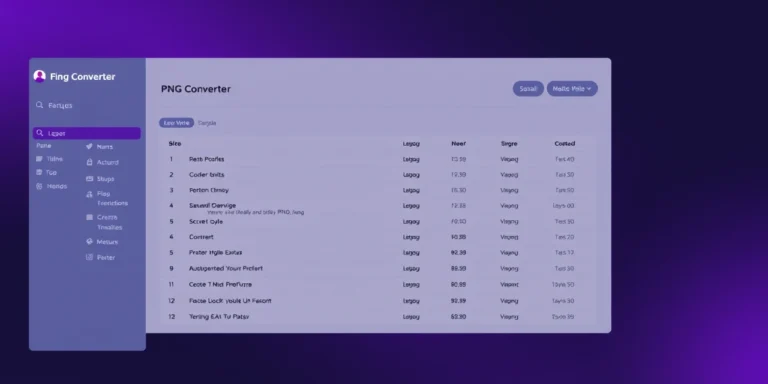
Task: Click the magnifier icon next to Fertyes
Action: (x=40, y=105)
